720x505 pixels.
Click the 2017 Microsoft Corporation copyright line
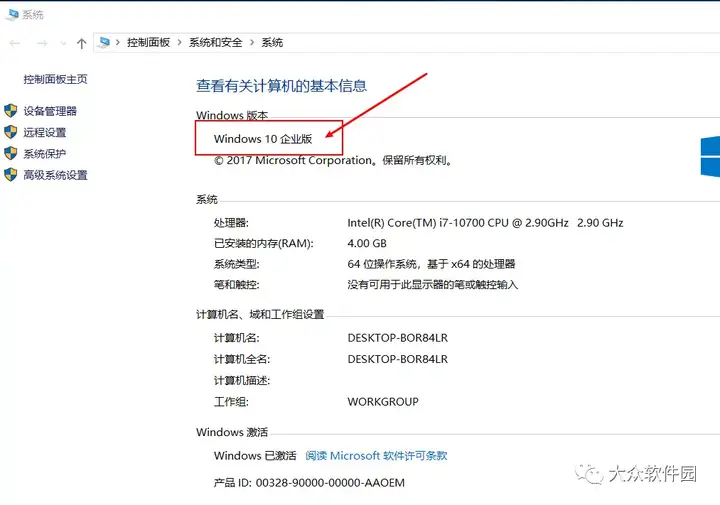[333, 160]
